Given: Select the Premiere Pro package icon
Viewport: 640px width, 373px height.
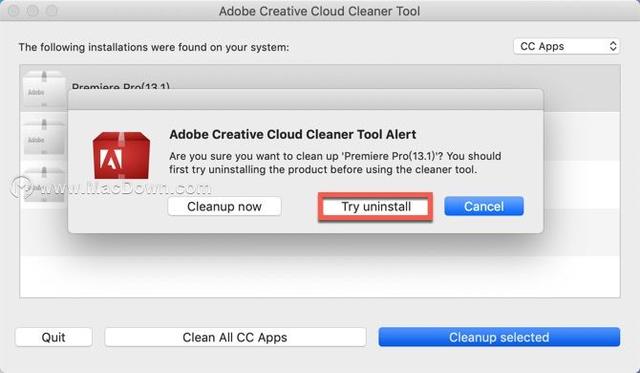Looking at the screenshot, I should click(44, 89).
